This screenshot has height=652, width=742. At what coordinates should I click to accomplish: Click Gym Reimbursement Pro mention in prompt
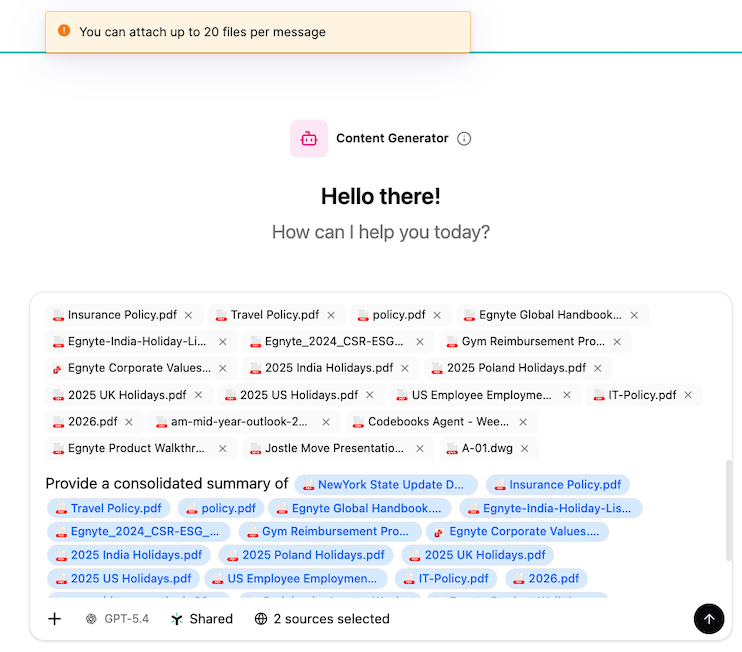(x=330, y=531)
